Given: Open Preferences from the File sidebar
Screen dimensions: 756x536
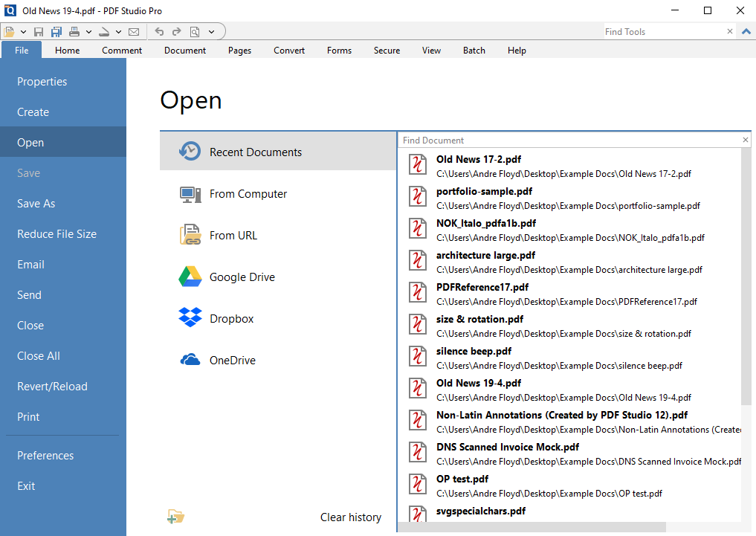Looking at the screenshot, I should pyautogui.click(x=63, y=456).
